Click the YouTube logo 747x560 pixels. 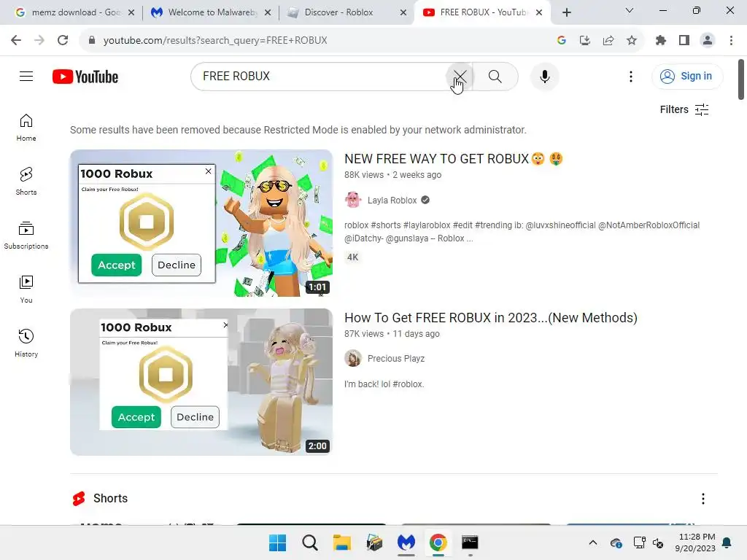(85, 77)
